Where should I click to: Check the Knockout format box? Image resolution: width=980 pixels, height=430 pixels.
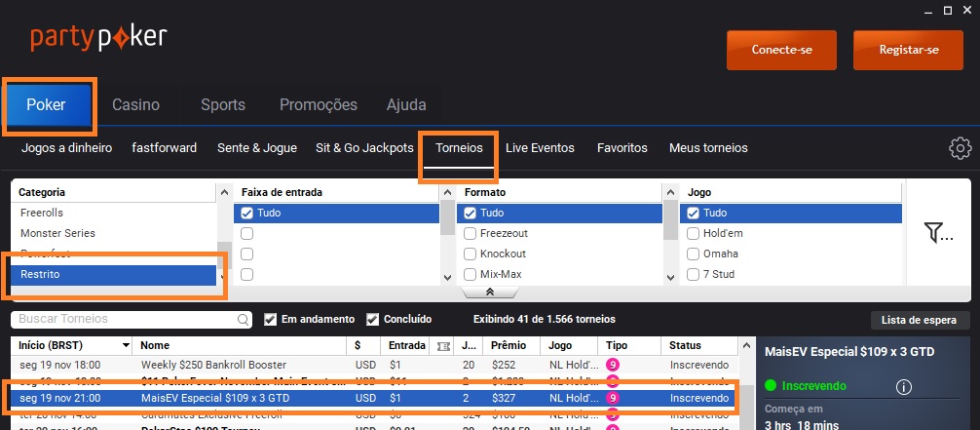click(x=470, y=254)
